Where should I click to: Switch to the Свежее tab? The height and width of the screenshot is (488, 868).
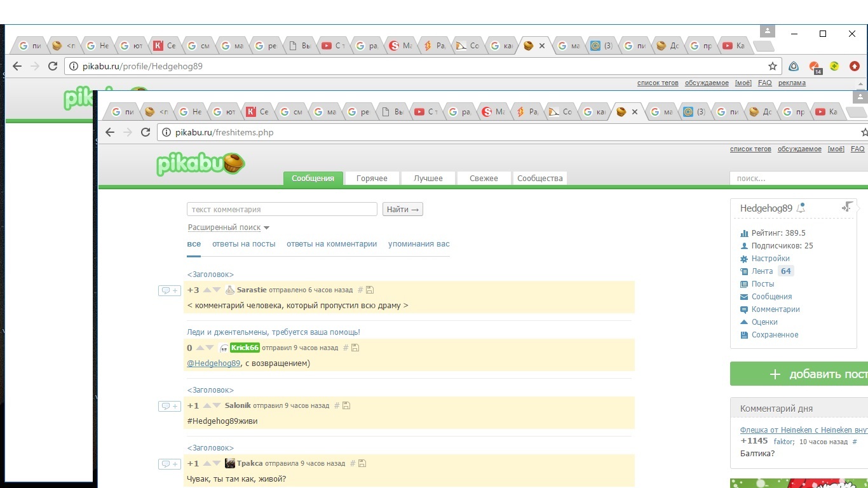[x=484, y=179]
